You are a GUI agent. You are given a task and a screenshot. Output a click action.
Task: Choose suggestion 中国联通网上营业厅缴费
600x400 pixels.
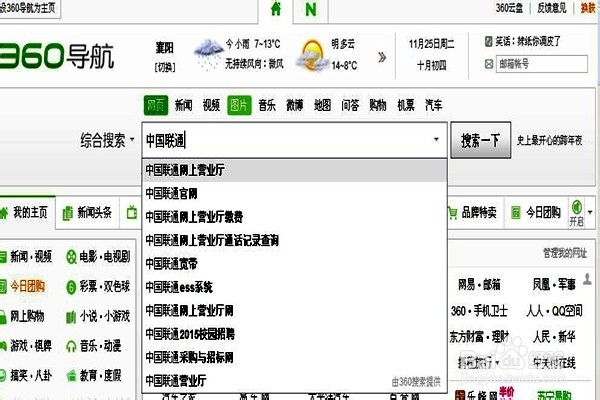tap(295, 217)
